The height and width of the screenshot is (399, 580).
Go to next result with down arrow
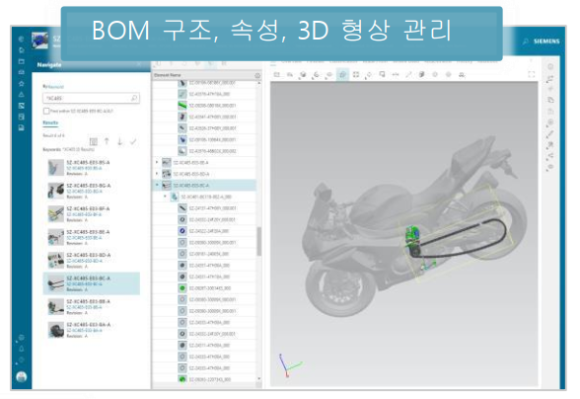(120, 142)
